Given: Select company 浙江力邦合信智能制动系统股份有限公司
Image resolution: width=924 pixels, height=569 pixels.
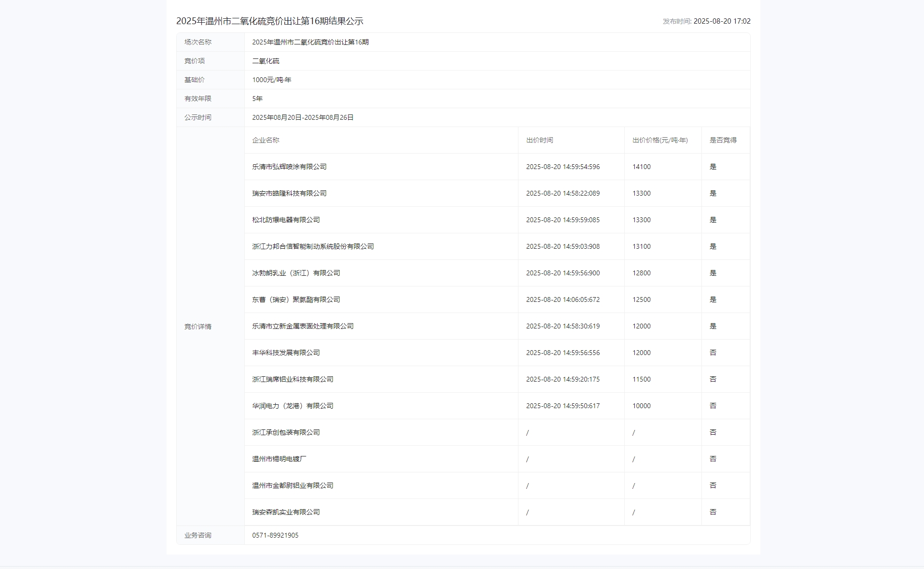Looking at the screenshot, I should [x=313, y=246].
